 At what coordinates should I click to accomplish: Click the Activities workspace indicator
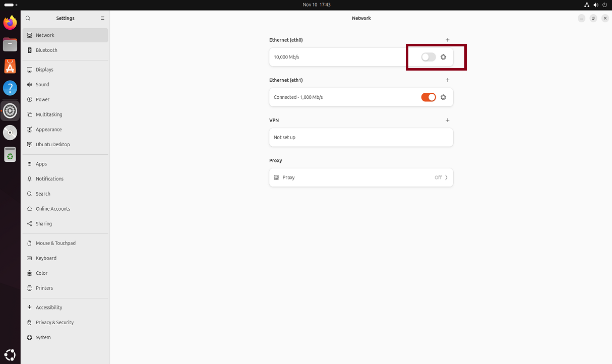click(9, 5)
